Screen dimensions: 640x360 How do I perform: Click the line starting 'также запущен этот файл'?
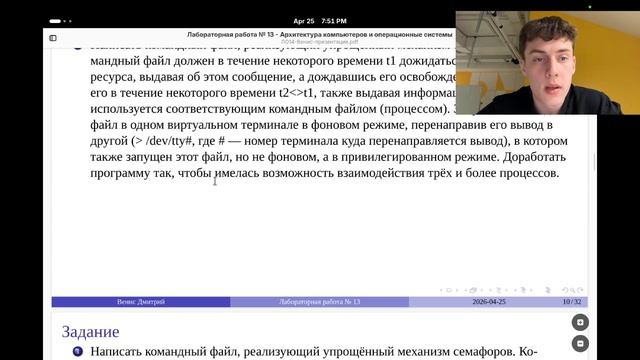[328, 157]
